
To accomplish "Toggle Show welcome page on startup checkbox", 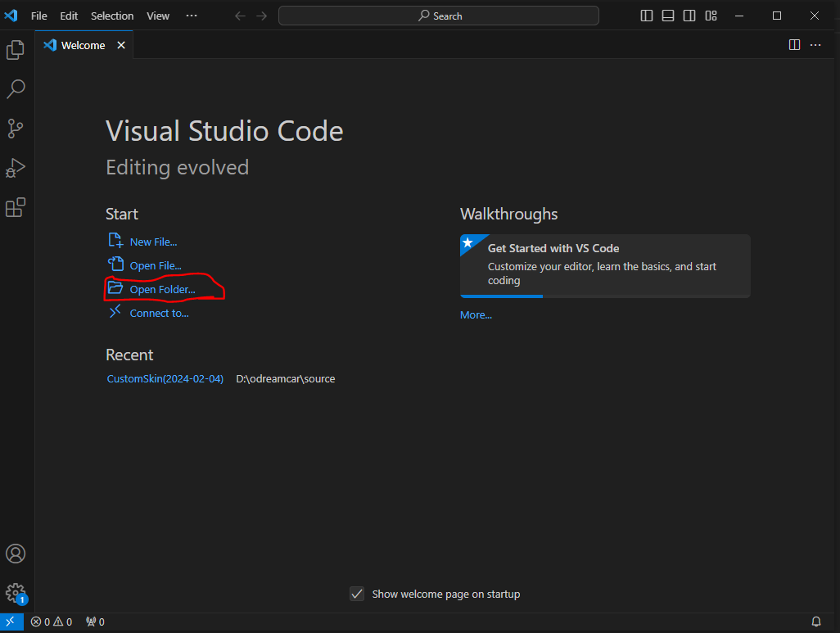I will (x=357, y=594).
